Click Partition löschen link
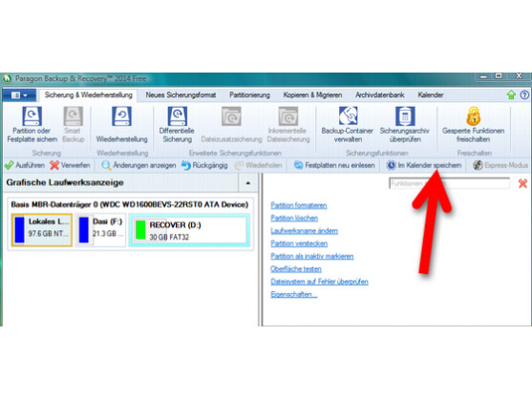 coord(294,218)
